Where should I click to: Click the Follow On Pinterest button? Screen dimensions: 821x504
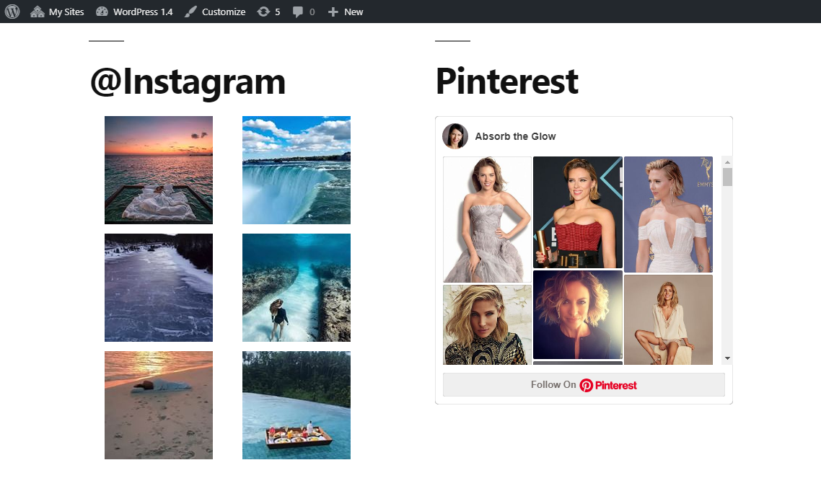(584, 385)
